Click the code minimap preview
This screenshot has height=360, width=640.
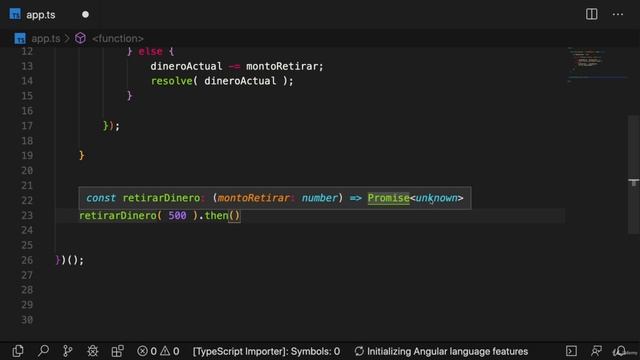597,64
